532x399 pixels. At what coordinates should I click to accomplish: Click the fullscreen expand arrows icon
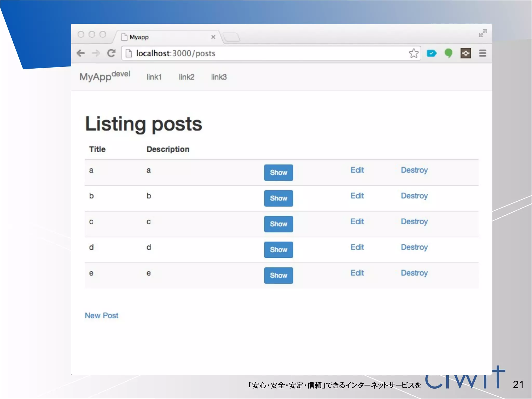[x=483, y=33]
